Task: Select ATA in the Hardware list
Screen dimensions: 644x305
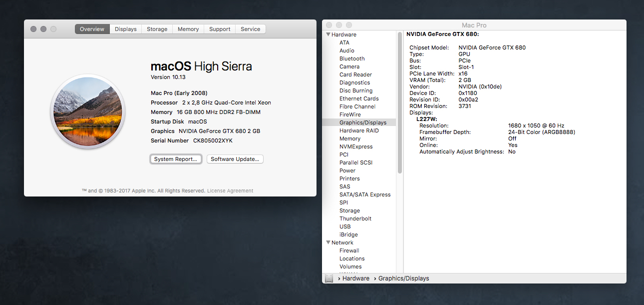Action: point(344,42)
